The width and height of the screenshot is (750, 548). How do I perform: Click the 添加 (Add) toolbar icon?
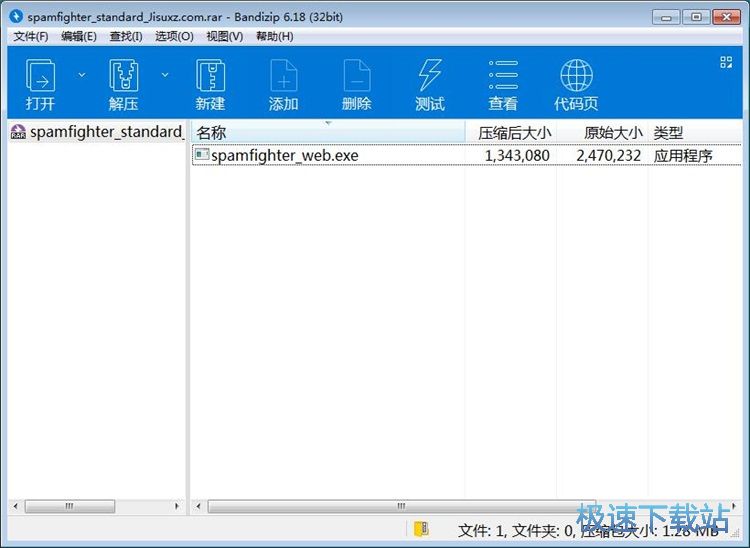pyautogui.click(x=284, y=84)
